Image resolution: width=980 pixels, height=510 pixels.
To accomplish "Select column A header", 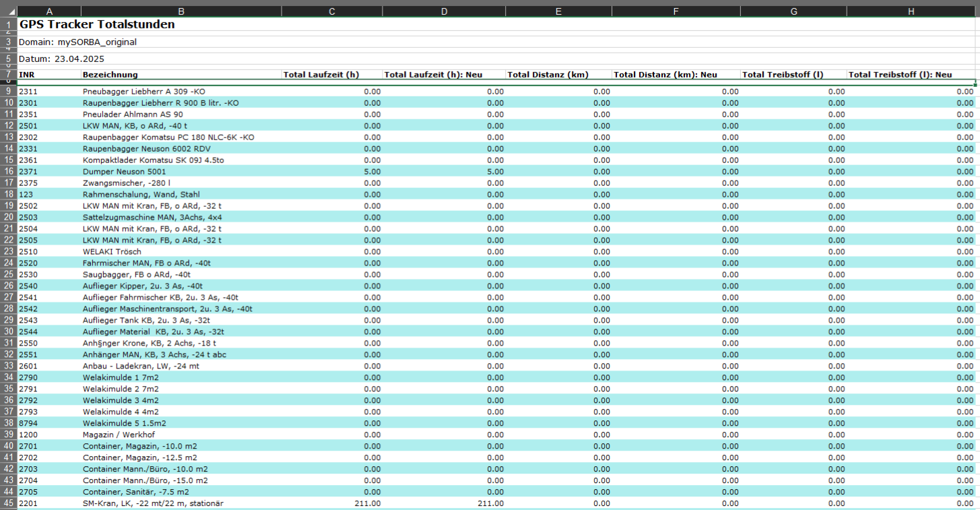I will coord(48,11).
